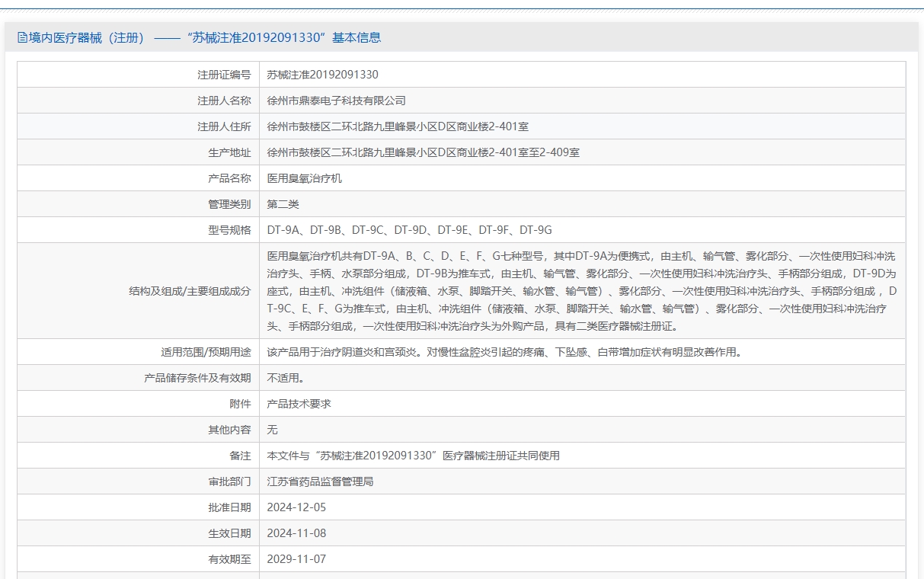924x579 pixels.
Task: Click the 注册人名称 label
Action: (224, 101)
